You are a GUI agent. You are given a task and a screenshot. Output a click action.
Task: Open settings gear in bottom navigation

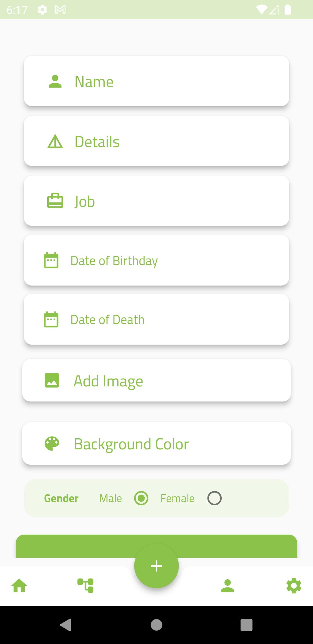294,585
